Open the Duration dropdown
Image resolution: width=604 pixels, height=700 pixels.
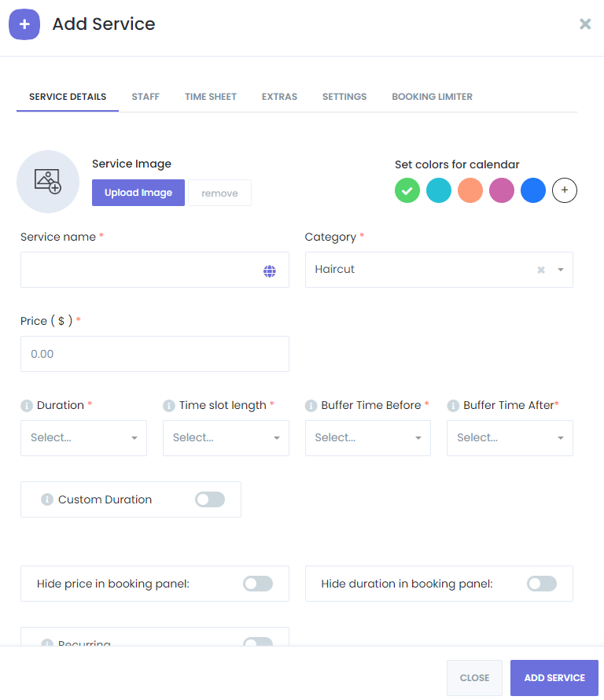click(x=83, y=438)
